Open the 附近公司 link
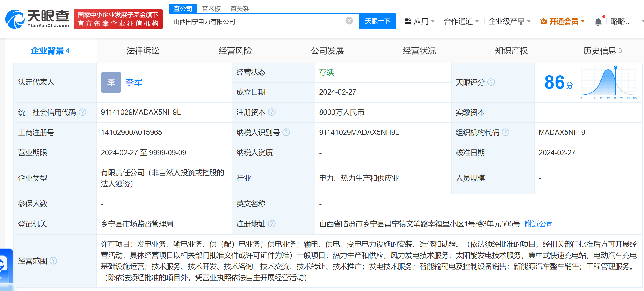Image resolution: width=644 pixels, height=291 pixels. (x=539, y=224)
